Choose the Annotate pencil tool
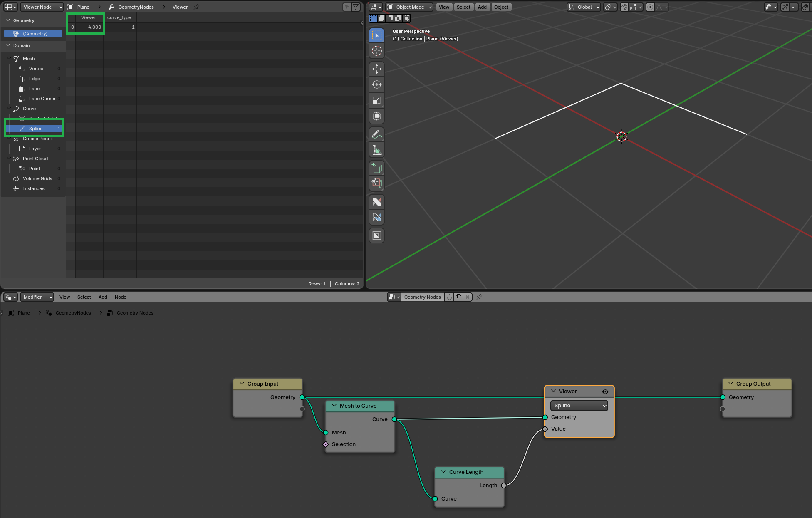 point(376,134)
